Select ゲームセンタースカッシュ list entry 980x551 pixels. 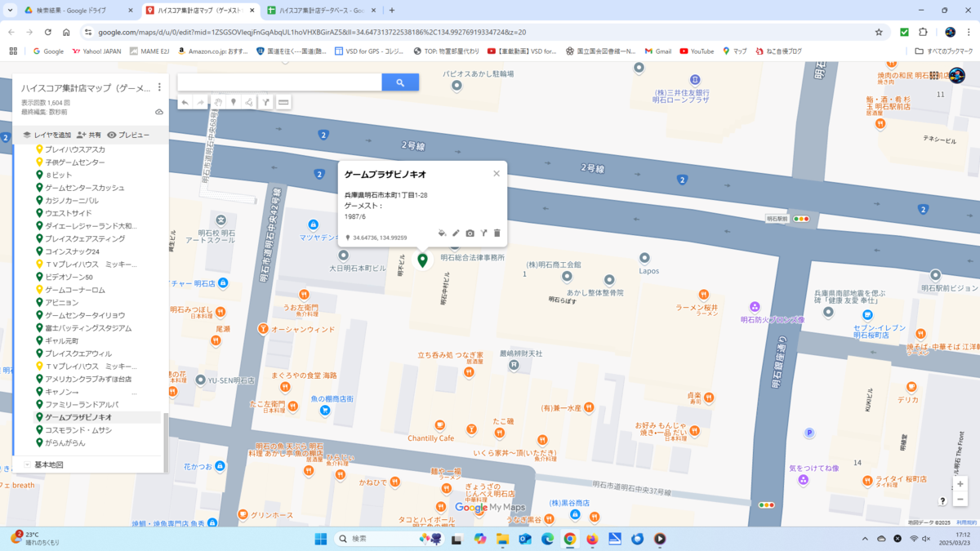click(x=85, y=188)
